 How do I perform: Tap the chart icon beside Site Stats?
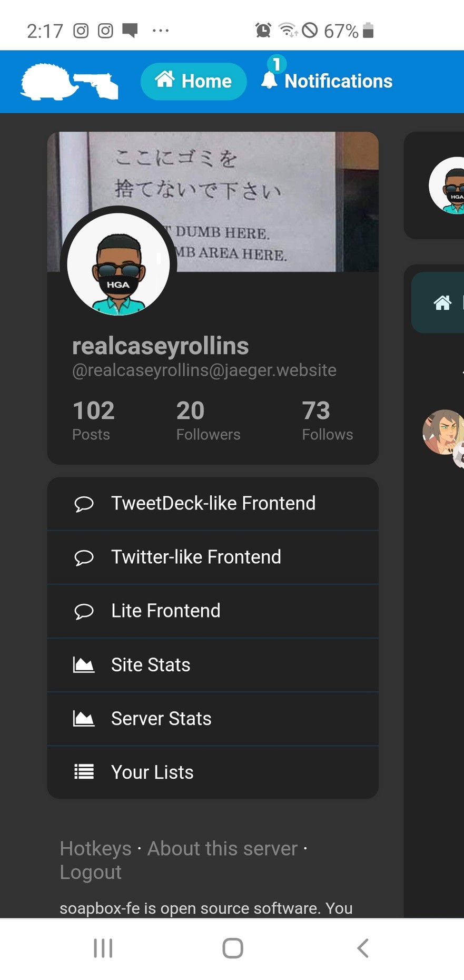tap(84, 665)
